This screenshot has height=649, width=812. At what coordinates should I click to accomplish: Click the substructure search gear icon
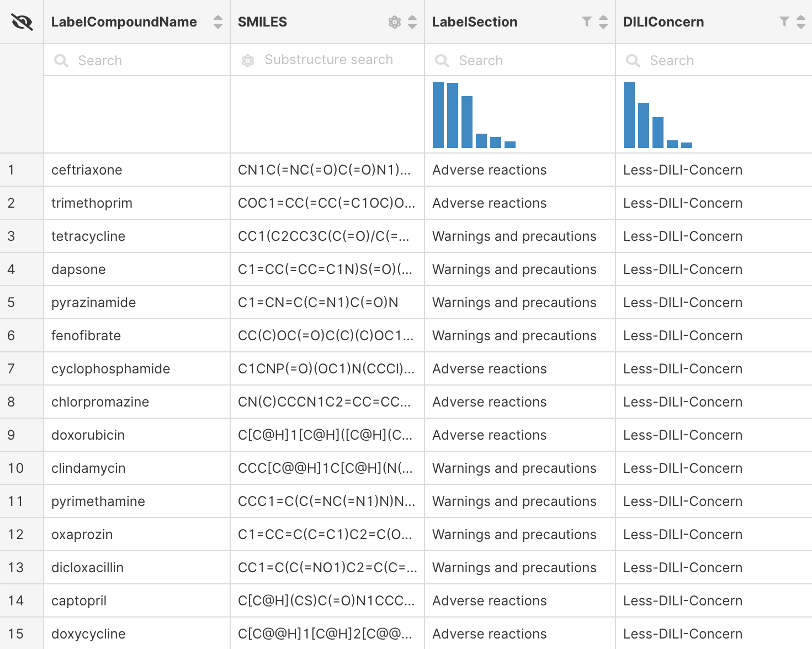point(248,61)
